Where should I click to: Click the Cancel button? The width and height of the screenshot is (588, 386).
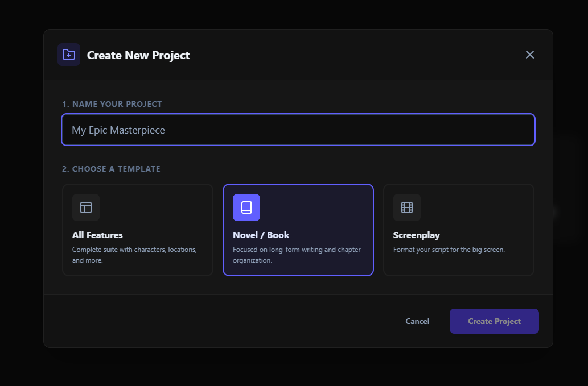pos(417,321)
